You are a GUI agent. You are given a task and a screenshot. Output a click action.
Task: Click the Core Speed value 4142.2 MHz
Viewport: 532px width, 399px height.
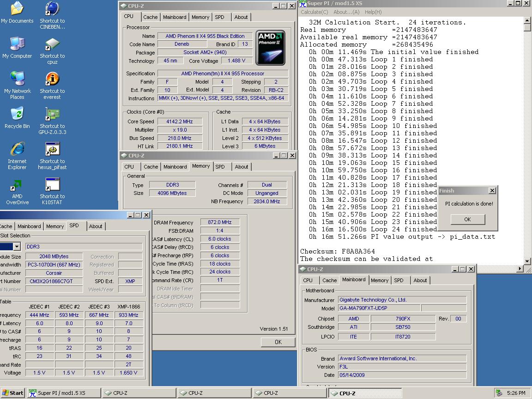coord(180,121)
